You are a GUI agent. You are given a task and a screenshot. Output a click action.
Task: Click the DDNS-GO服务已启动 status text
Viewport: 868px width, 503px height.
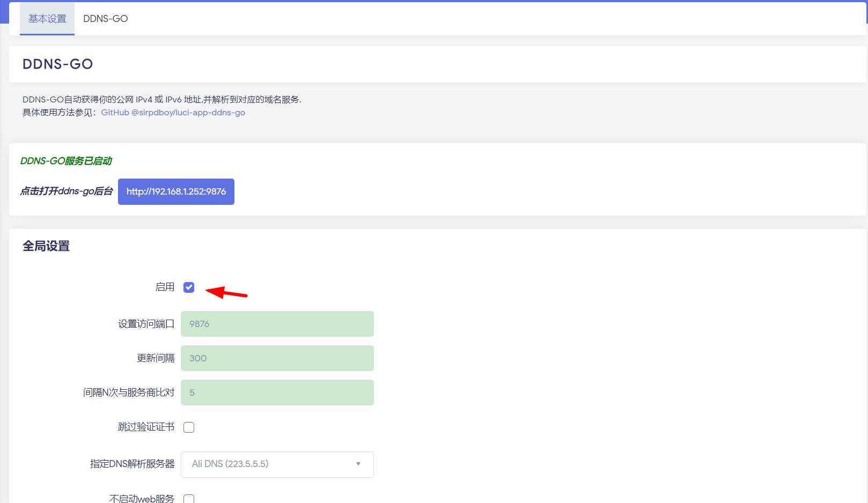[x=66, y=161]
